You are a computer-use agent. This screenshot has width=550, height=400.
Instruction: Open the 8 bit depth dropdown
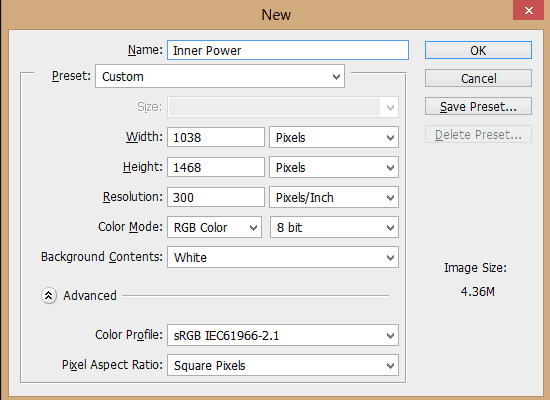click(x=334, y=227)
